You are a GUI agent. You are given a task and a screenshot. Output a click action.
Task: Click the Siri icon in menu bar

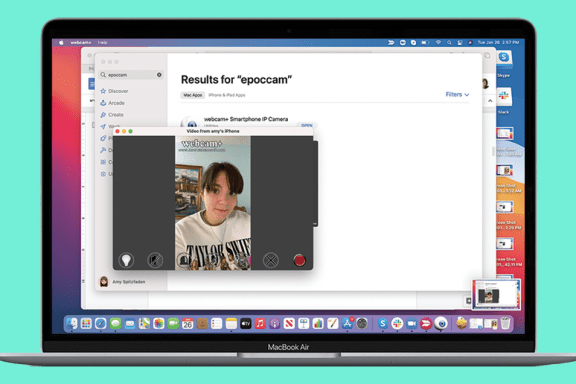click(x=470, y=43)
